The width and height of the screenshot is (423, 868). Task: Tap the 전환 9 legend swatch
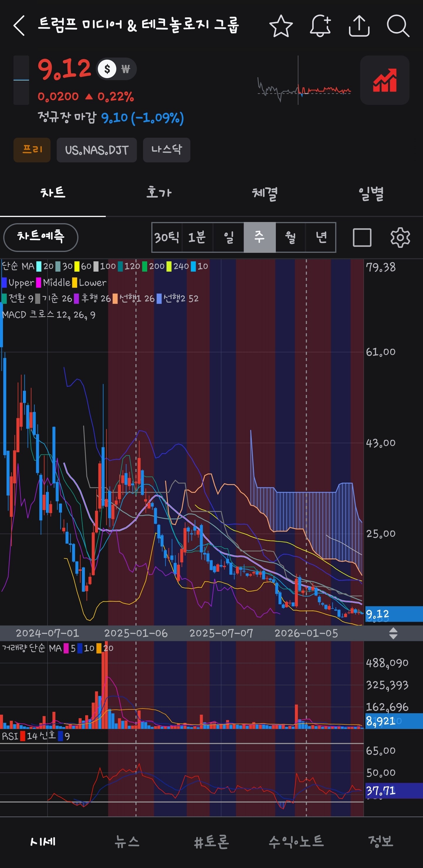click(x=4, y=299)
